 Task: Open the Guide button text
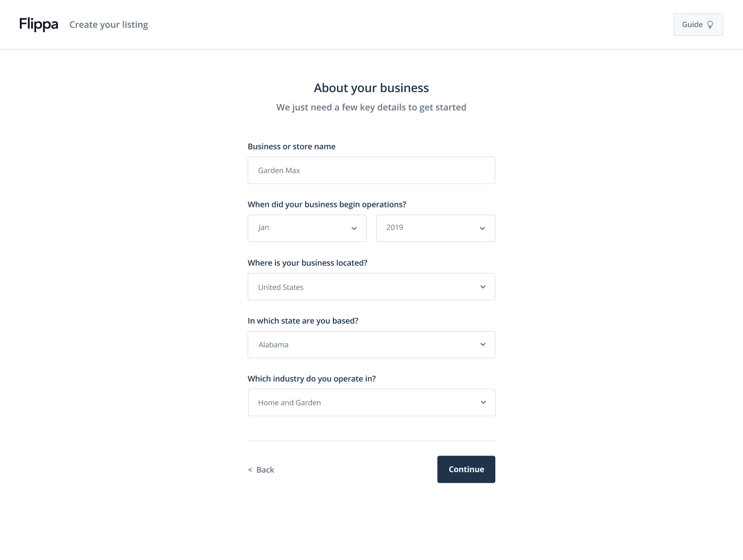tap(692, 25)
